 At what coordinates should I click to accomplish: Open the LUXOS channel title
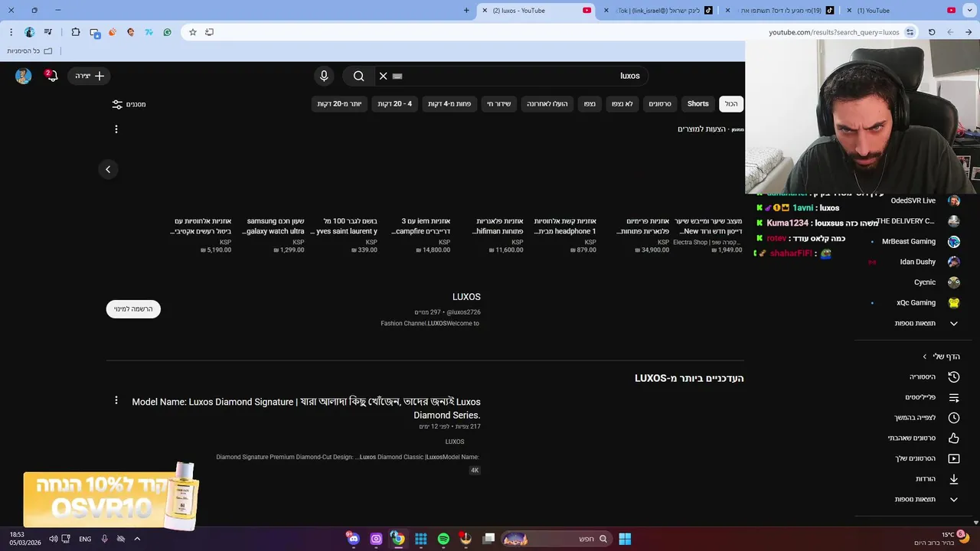(466, 297)
